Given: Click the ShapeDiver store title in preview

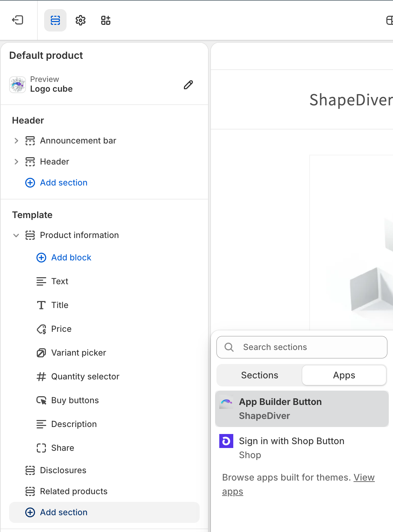Looking at the screenshot, I should (351, 100).
